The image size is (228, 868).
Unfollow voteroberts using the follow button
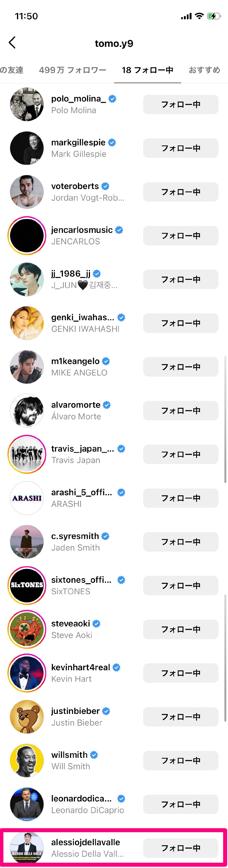pos(180,192)
